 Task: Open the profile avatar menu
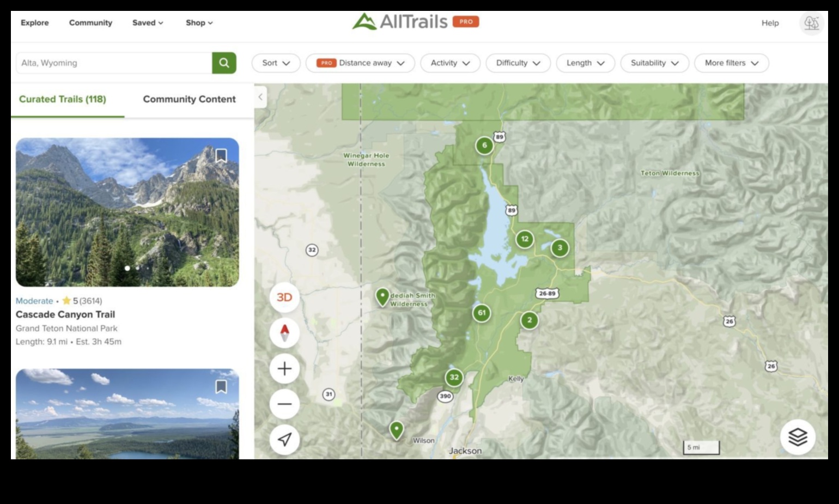click(x=812, y=23)
